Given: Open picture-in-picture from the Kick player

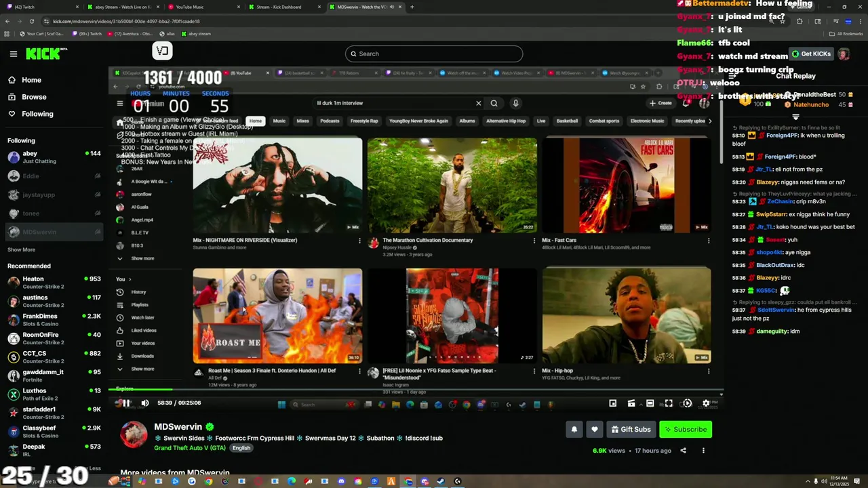Looking at the screenshot, I should pyautogui.click(x=613, y=403).
